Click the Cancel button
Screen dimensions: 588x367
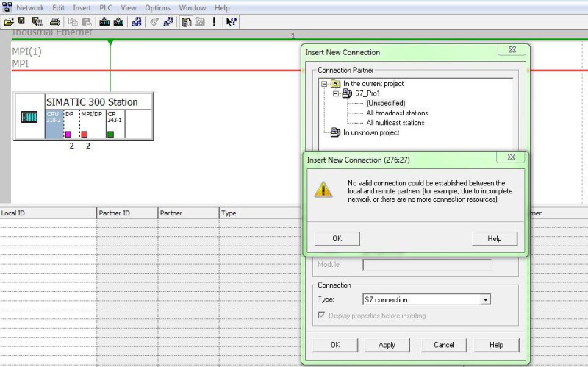point(444,345)
